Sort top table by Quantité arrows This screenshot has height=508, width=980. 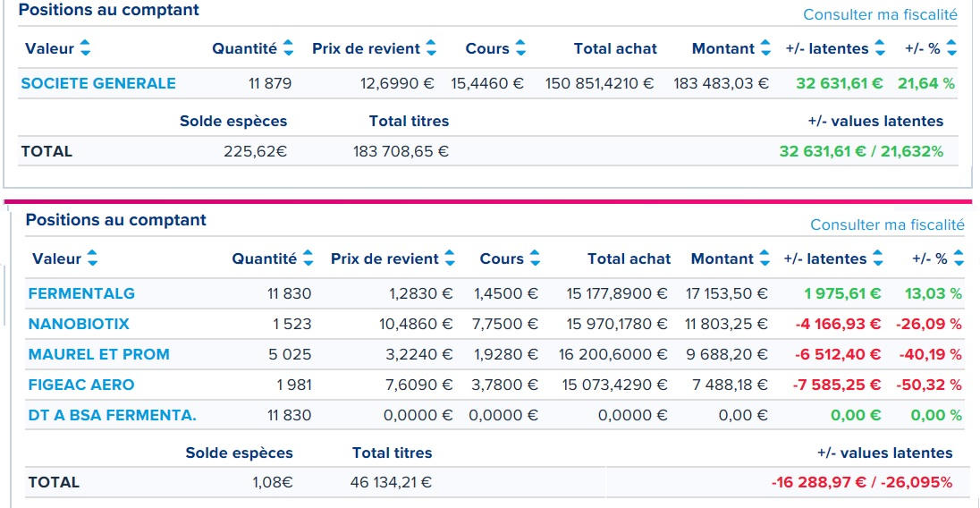tap(288, 48)
